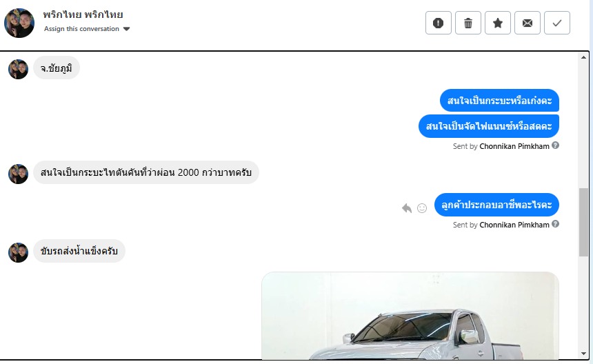Click the dropdown arrow next to Assign
This screenshot has height=364, width=593.
pyautogui.click(x=126, y=29)
